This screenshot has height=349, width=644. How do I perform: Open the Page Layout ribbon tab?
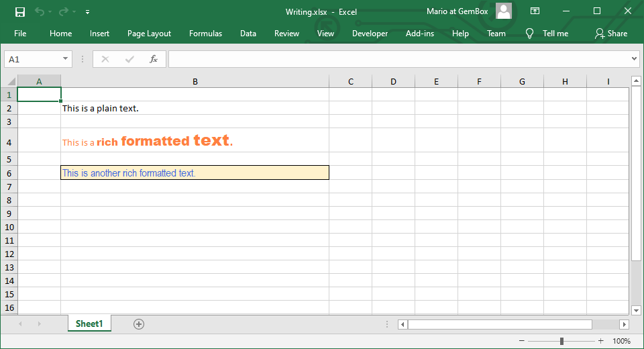click(149, 34)
